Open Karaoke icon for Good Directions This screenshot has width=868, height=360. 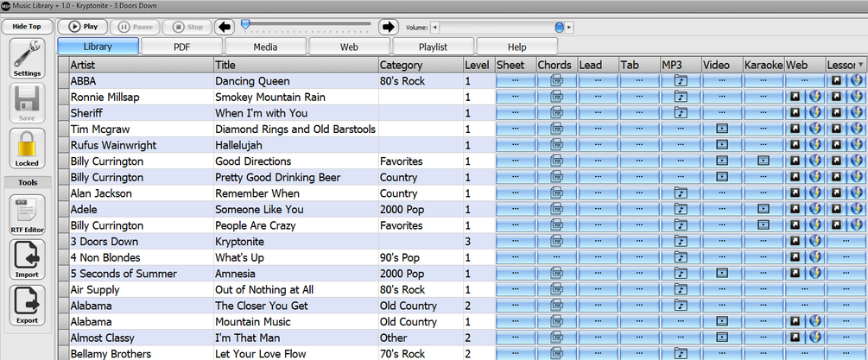click(x=763, y=161)
